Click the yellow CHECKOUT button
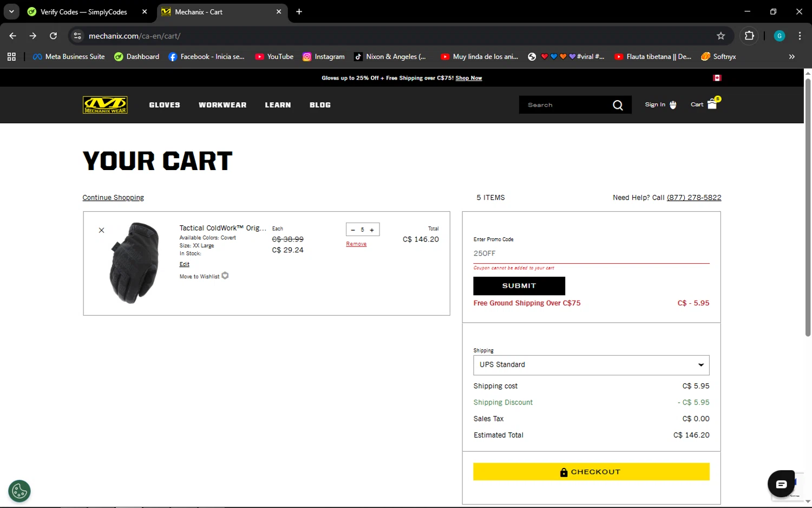The width and height of the screenshot is (812, 508). point(591,472)
